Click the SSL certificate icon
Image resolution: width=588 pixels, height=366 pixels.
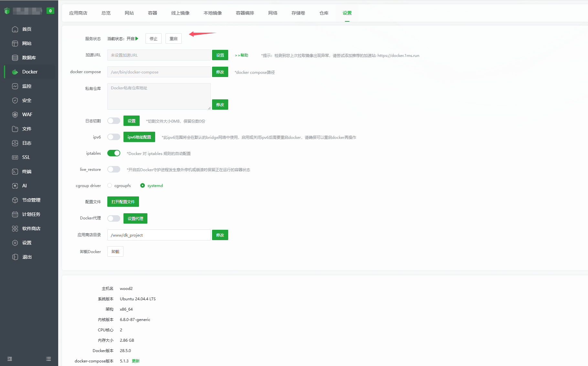pos(15,157)
